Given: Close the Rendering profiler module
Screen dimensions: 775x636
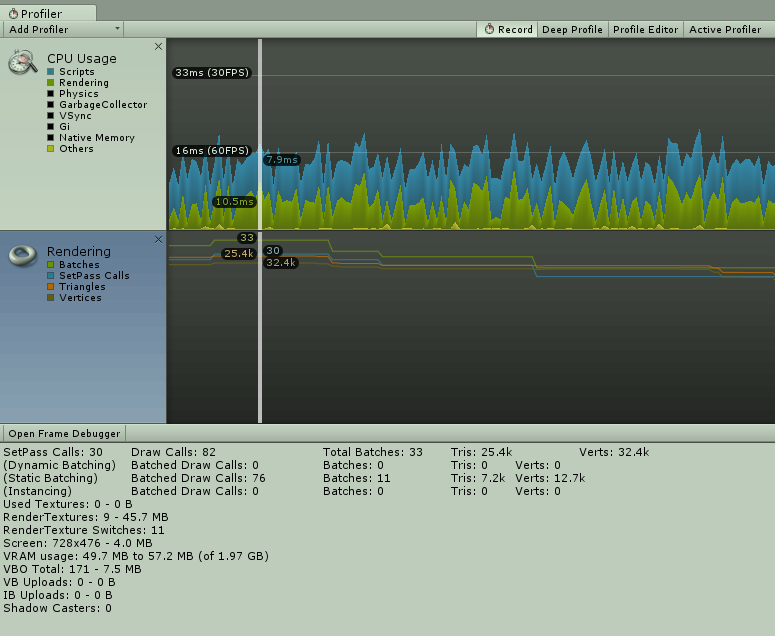Looking at the screenshot, I should click(158, 239).
